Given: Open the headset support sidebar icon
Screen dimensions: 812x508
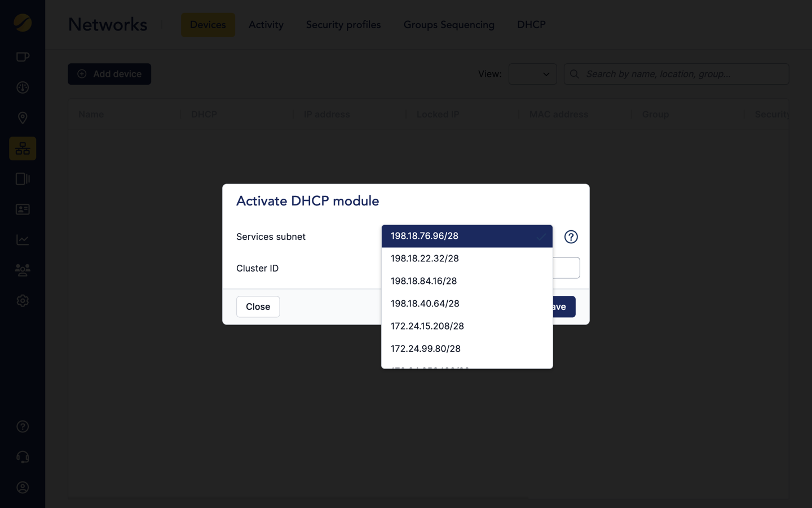Looking at the screenshot, I should 23,457.
